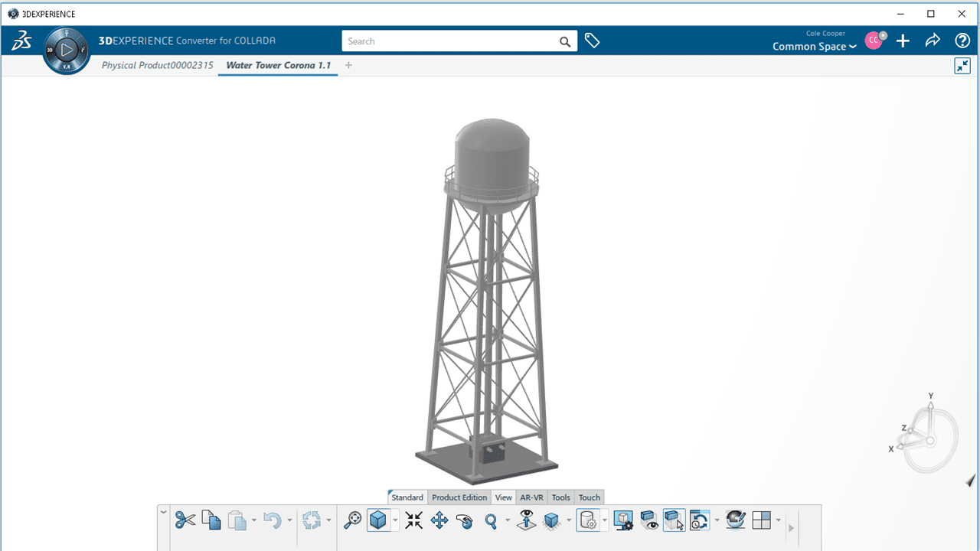Select the Fit All In icon

point(413,521)
